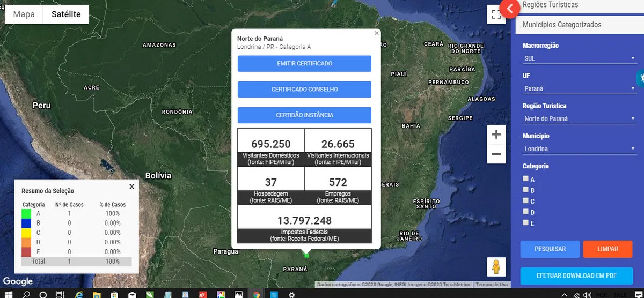Open File Explorer from the taskbar

point(97,294)
